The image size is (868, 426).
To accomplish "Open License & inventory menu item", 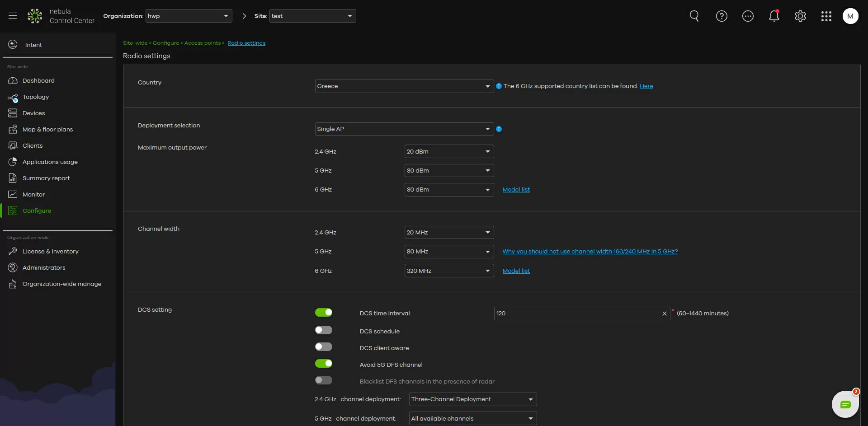I will (x=50, y=252).
